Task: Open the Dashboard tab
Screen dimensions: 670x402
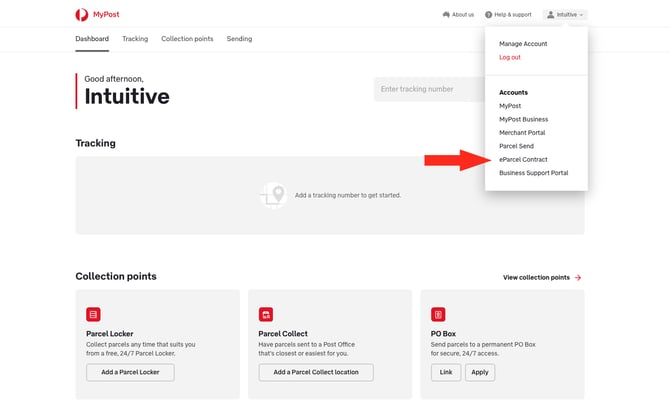Action: tap(92, 39)
